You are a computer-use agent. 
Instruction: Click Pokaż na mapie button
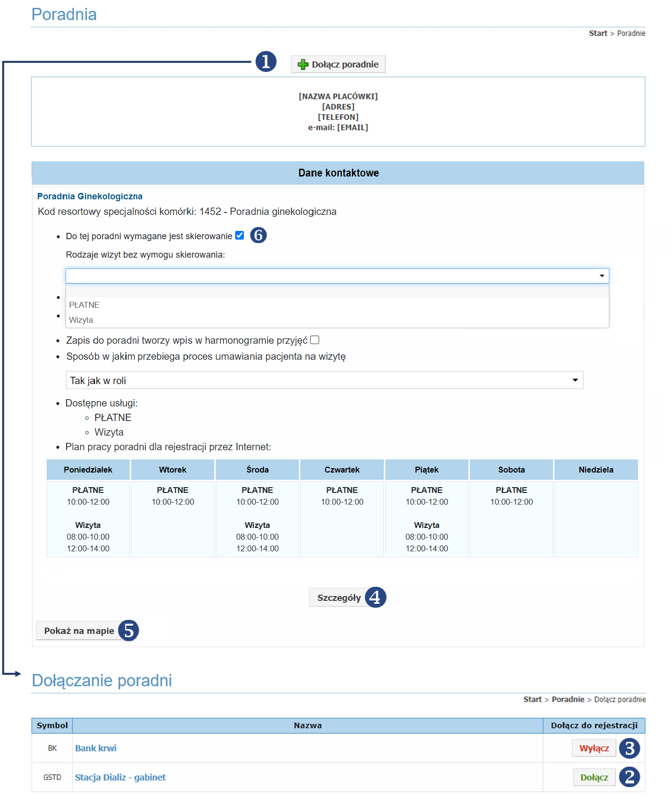click(79, 631)
